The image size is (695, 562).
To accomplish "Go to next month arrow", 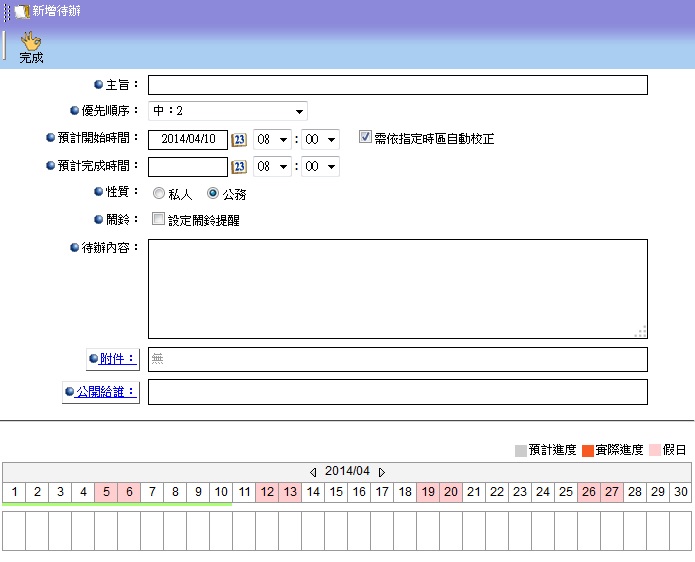I will [x=382, y=472].
